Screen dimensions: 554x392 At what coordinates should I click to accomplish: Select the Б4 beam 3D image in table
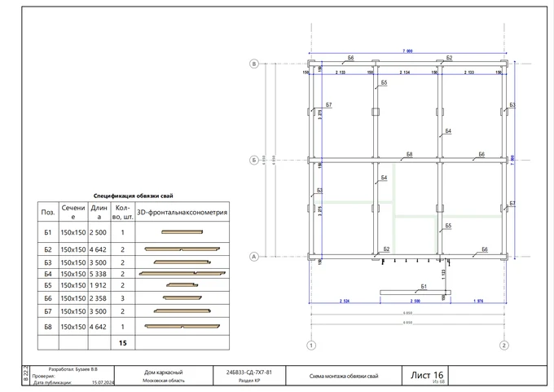click(x=183, y=273)
